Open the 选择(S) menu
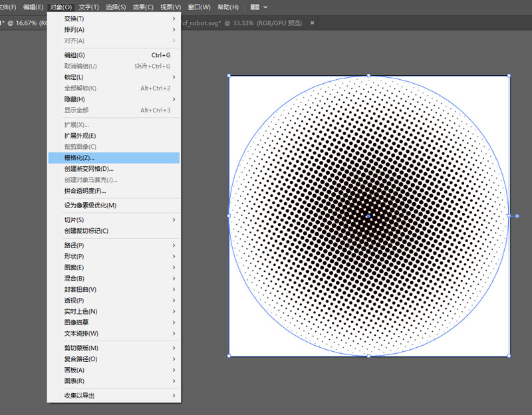Screen dimensions: 532x415 [x=116, y=7]
